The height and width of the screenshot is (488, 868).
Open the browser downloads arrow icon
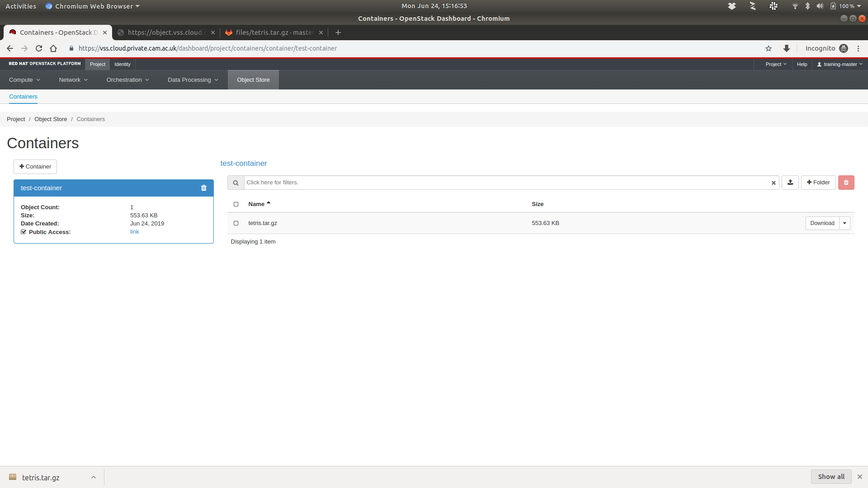click(x=786, y=48)
